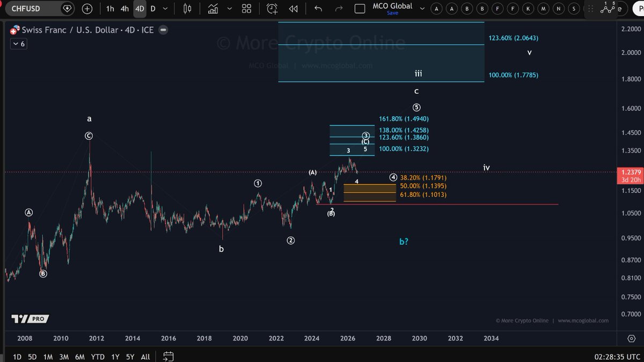Set date range to 3M

tap(64, 357)
